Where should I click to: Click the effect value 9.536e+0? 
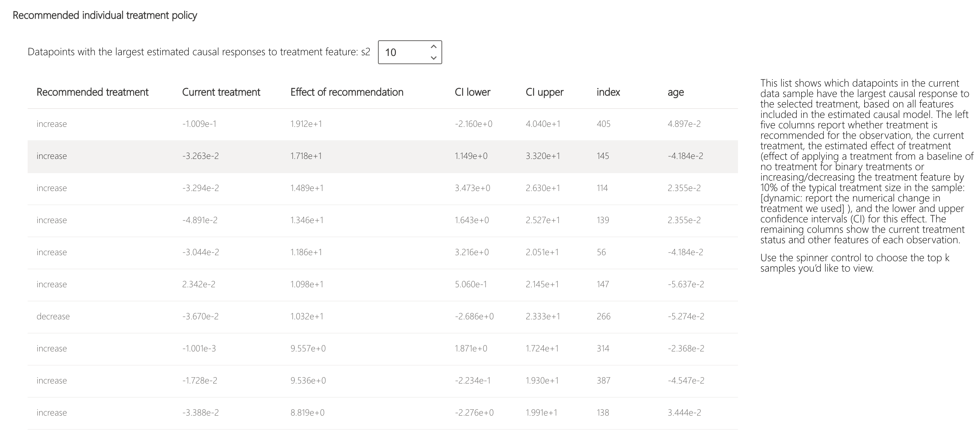pyautogui.click(x=308, y=381)
